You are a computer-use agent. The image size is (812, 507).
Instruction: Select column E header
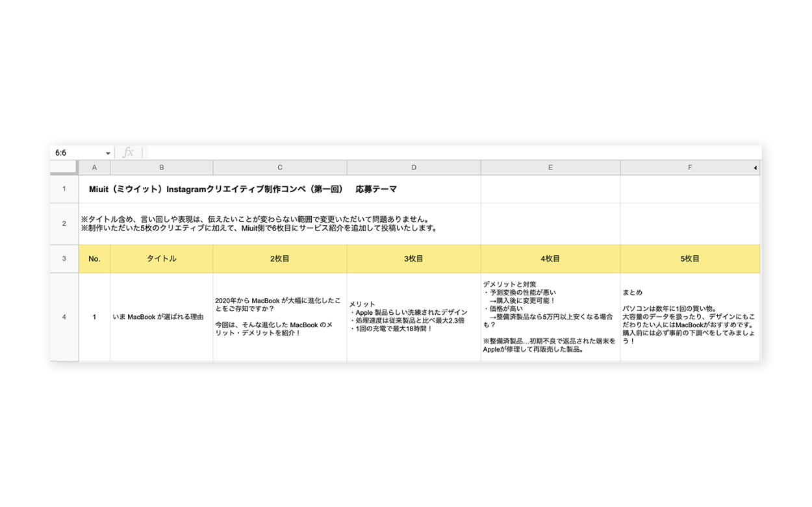click(x=550, y=167)
